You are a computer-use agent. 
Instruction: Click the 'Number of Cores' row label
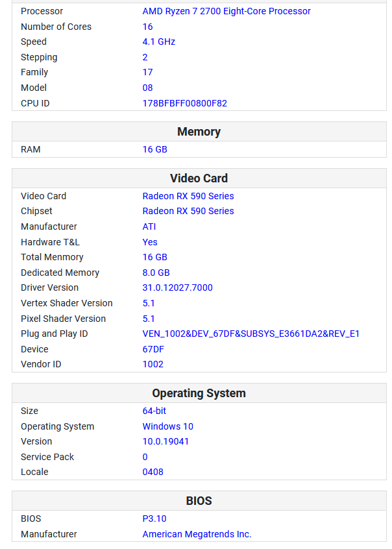pos(56,27)
